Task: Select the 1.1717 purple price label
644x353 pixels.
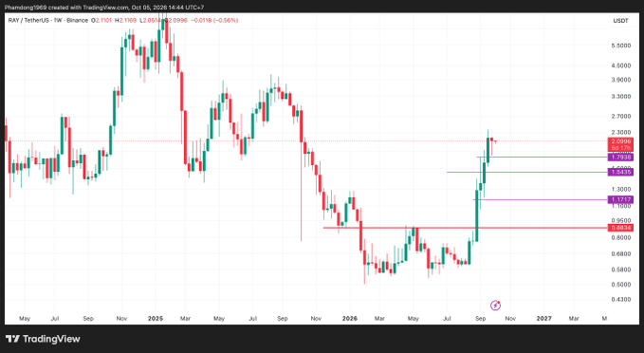Action: [620, 199]
